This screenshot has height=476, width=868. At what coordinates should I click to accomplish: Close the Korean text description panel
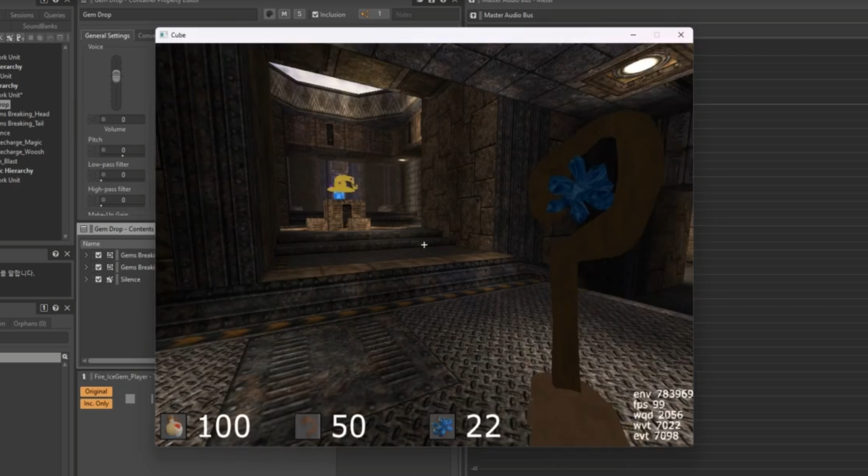67,254
